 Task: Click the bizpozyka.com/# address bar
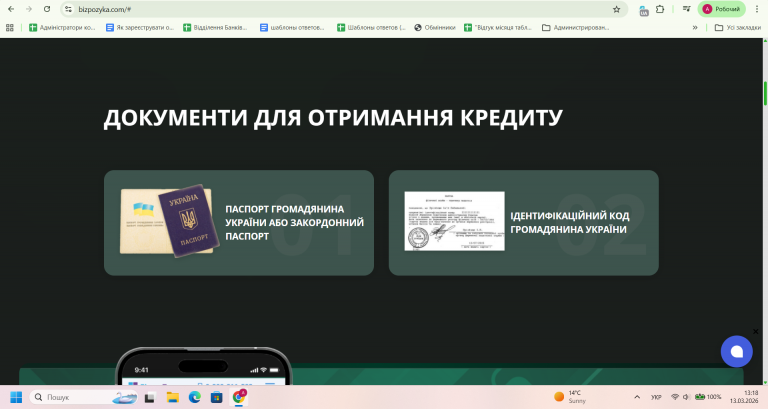coord(343,9)
